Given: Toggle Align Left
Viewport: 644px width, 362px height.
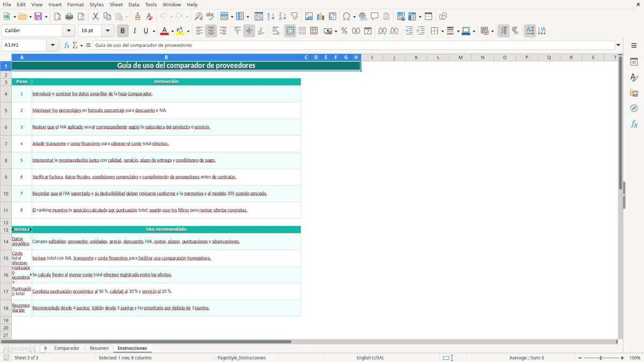Looking at the screenshot, I should click(x=199, y=31).
